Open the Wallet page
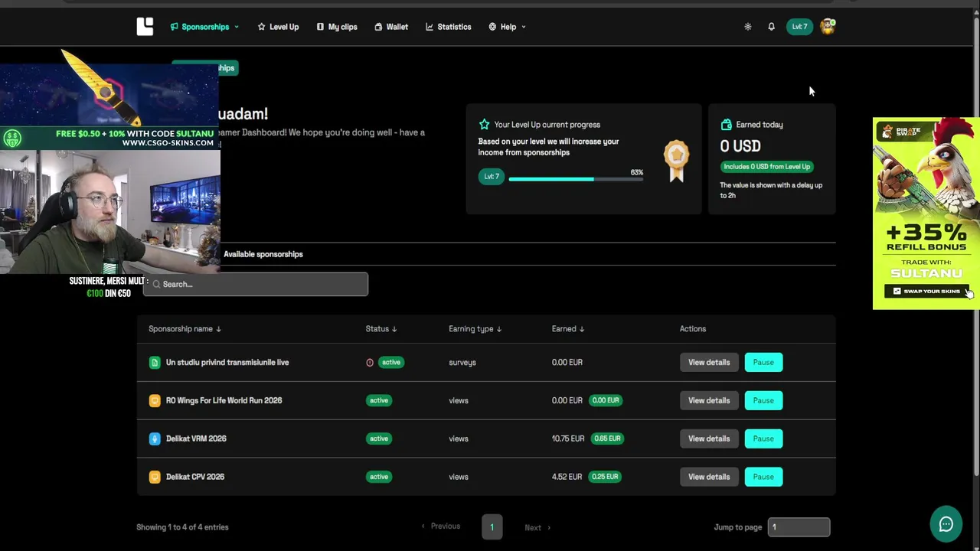This screenshot has height=551, width=980. point(391,27)
